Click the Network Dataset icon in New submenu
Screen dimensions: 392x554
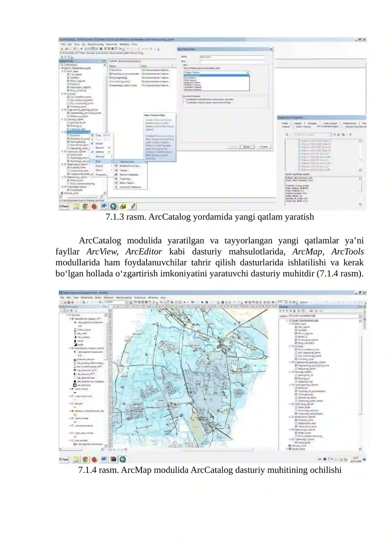tap(116, 174)
